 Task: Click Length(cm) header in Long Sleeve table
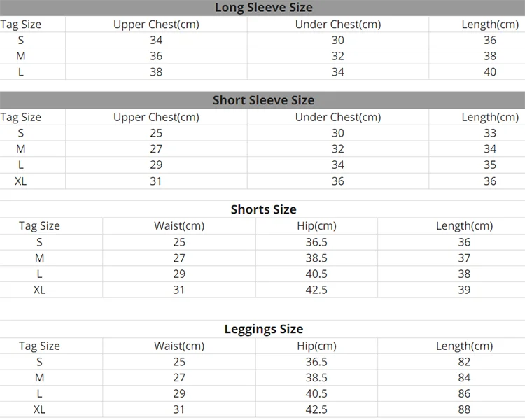pyautogui.click(x=490, y=24)
